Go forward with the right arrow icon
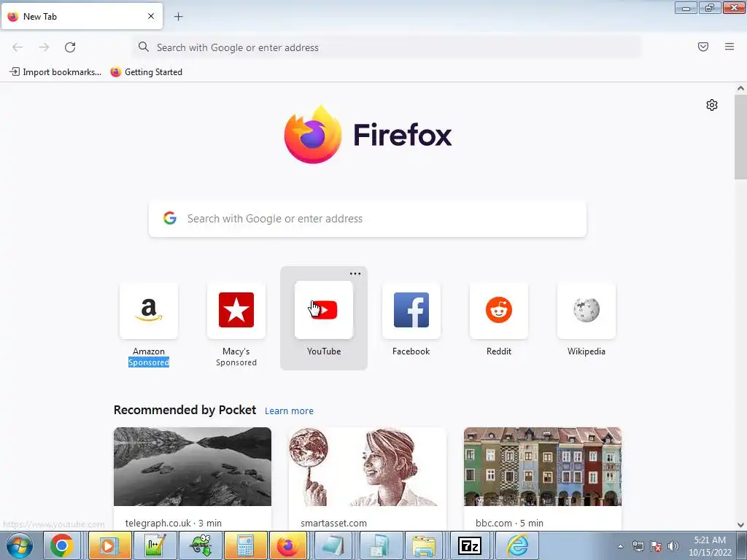 point(44,47)
